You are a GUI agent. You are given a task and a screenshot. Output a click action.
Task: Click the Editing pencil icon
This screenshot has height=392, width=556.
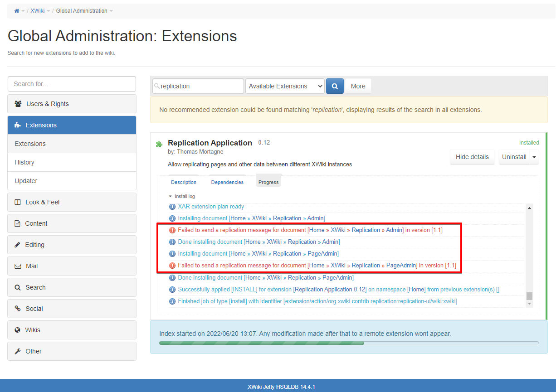point(18,245)
